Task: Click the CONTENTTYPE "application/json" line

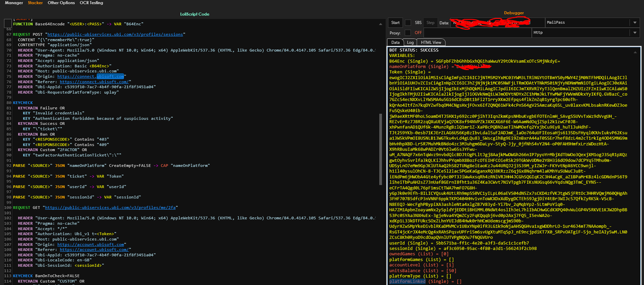Action: [56, 45]
